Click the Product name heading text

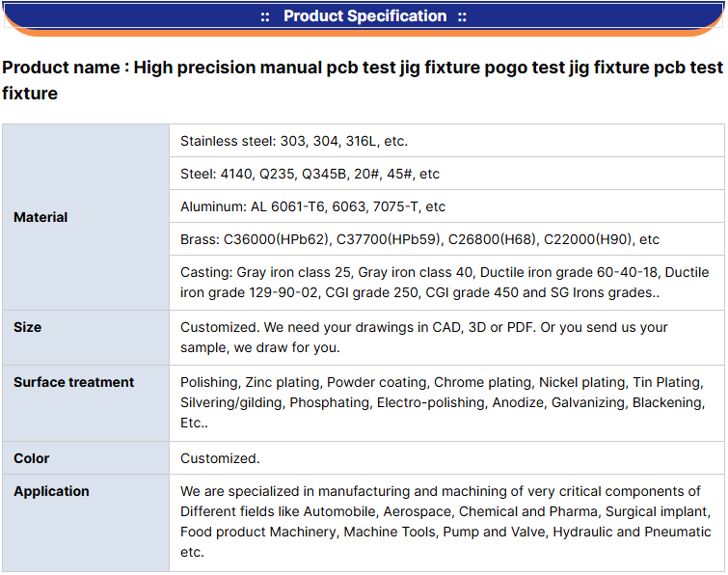tap(363, 80)
